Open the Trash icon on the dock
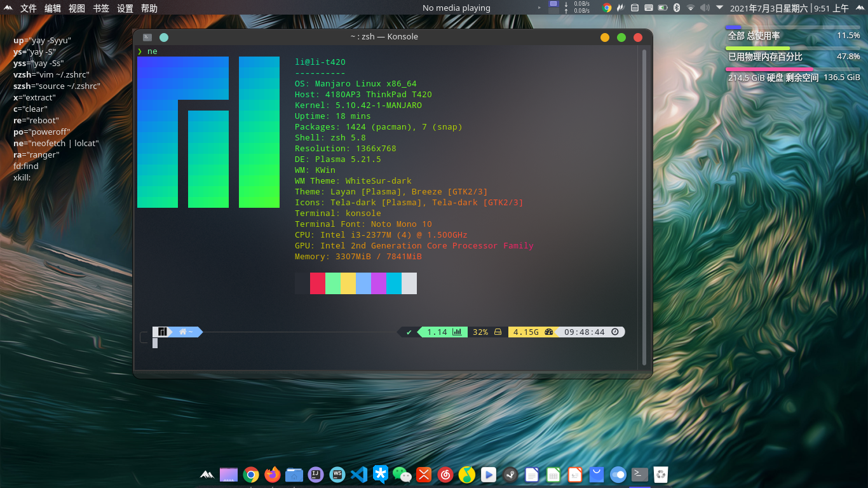The width and height of the screenshot is (868, 488). [661, 474]
